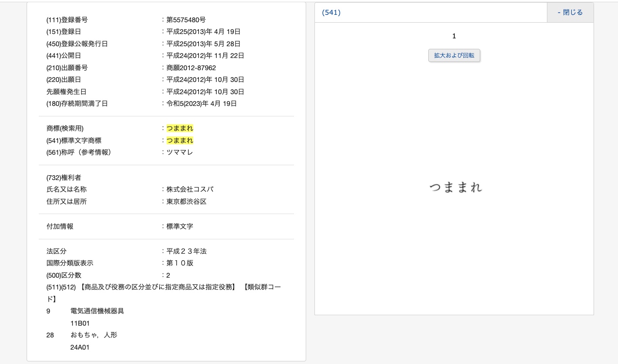Click the (220)出願日 label
618x364 pixels.
[64, 79]
